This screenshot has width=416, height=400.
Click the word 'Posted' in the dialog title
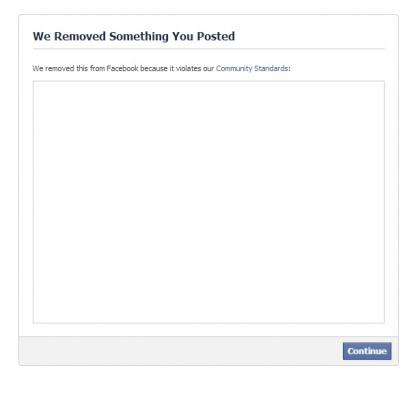pos(216,36)
